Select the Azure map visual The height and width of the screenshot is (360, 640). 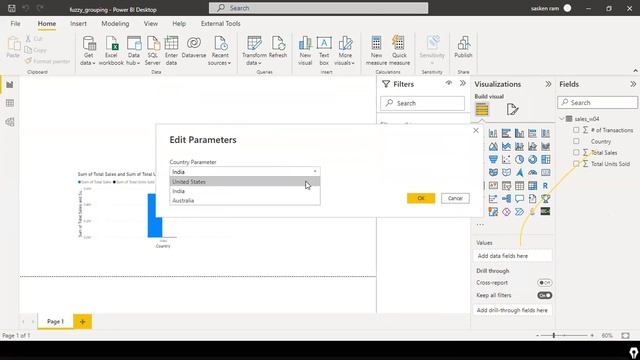(519, 173)
